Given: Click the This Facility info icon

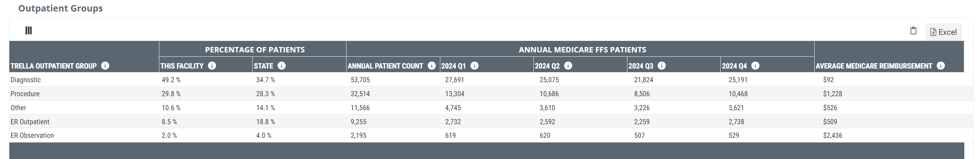Looking at the screenshot, I should 212,66.
